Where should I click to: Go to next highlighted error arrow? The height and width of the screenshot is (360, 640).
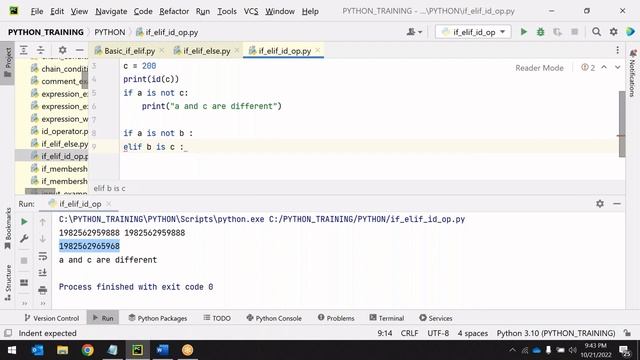point(618,67)
